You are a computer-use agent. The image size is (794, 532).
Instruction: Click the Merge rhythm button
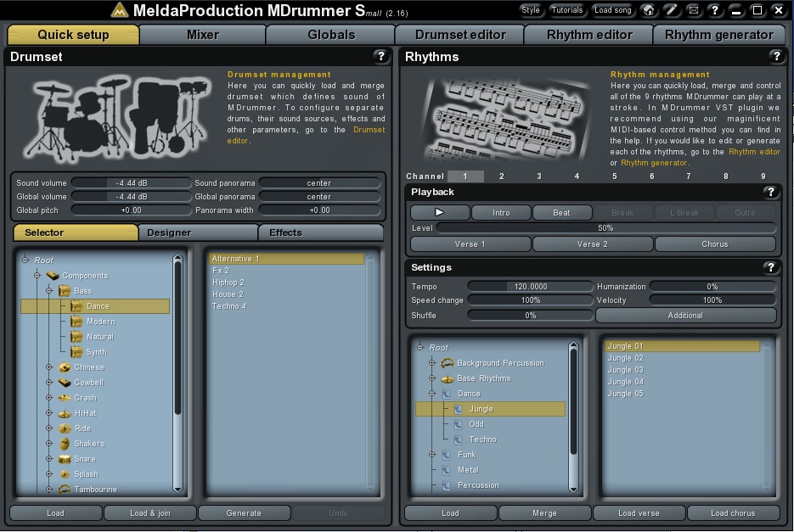544,512
